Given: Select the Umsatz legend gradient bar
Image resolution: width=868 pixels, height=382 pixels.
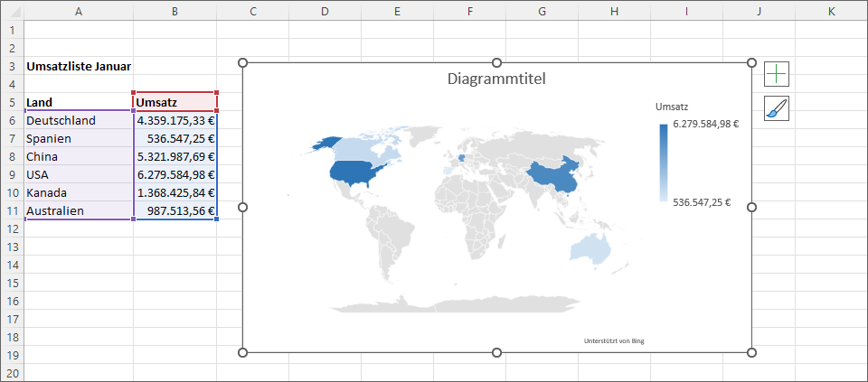Looking at the screenshot, I should coord(664,163).
